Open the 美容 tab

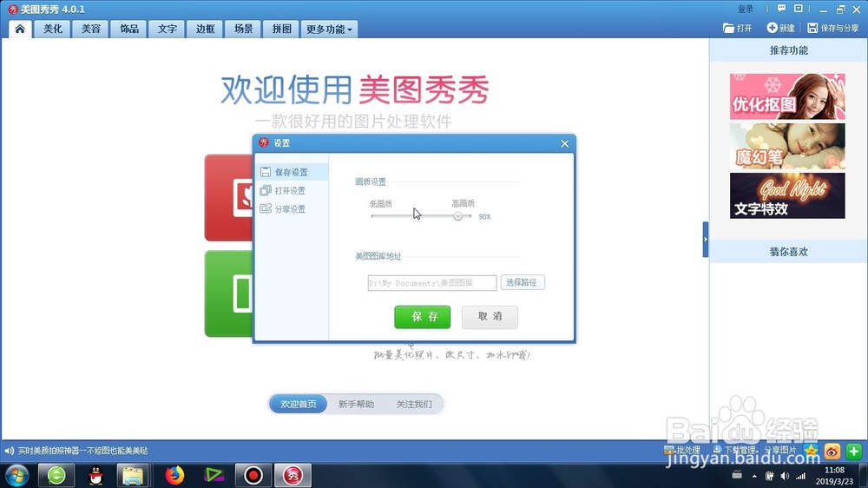coord(91,29)
